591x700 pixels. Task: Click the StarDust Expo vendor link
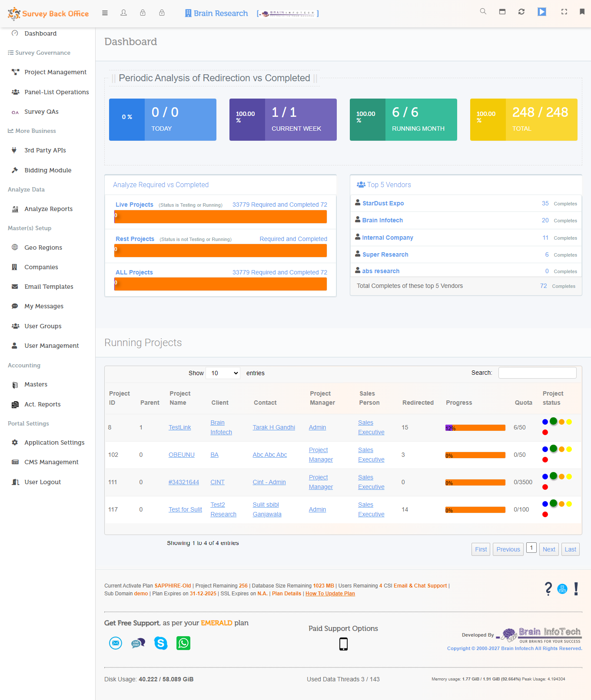point(383,203)
